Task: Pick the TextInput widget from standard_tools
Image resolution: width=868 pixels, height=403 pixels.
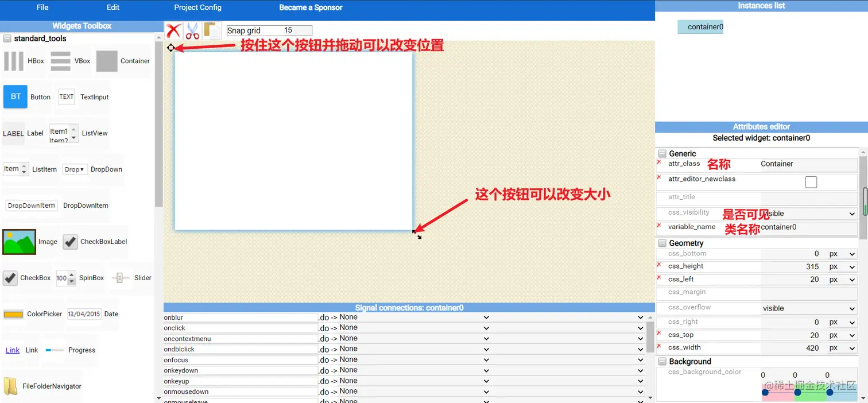Action: (66, 96)
